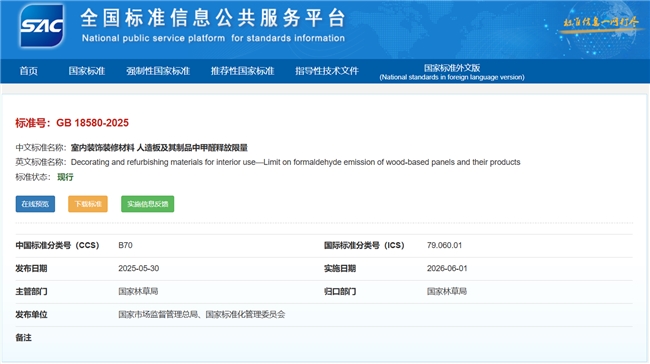650x364 pixels.
Task: Go to 推荐性国家标准 section
Action: pyautogui.click(x=243, y=71)
